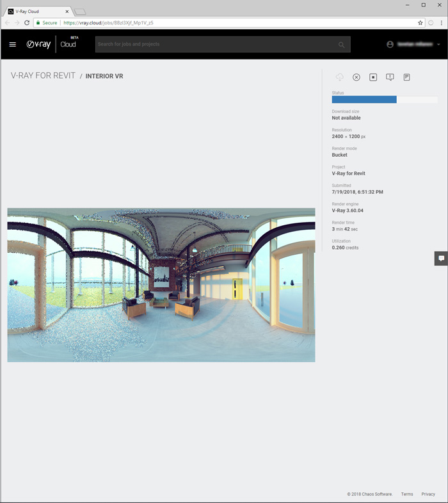Open the Chrome three-dot menu
Image resolution: width=448 pixels, height=503 pixels.
click(441, 22)
